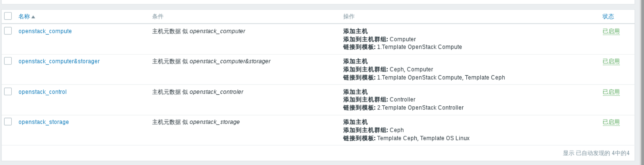Open the openstack_computer&storager action link

click(x=59, y=61)
